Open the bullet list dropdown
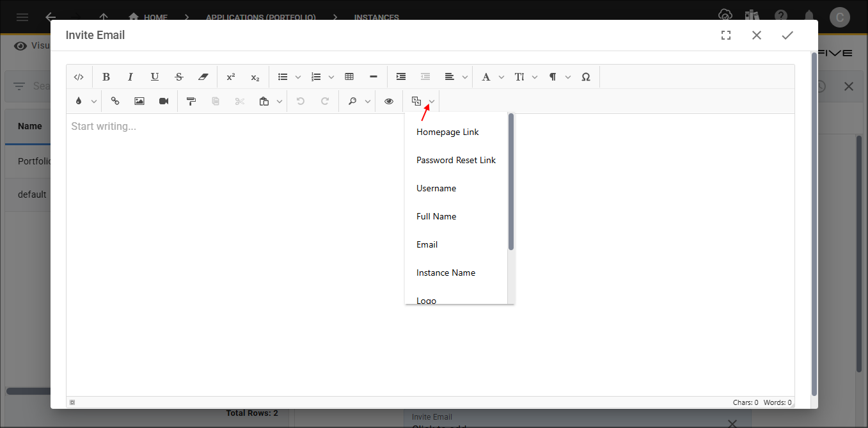The width and height of the screenshot is (868, 428). point(297,76)
